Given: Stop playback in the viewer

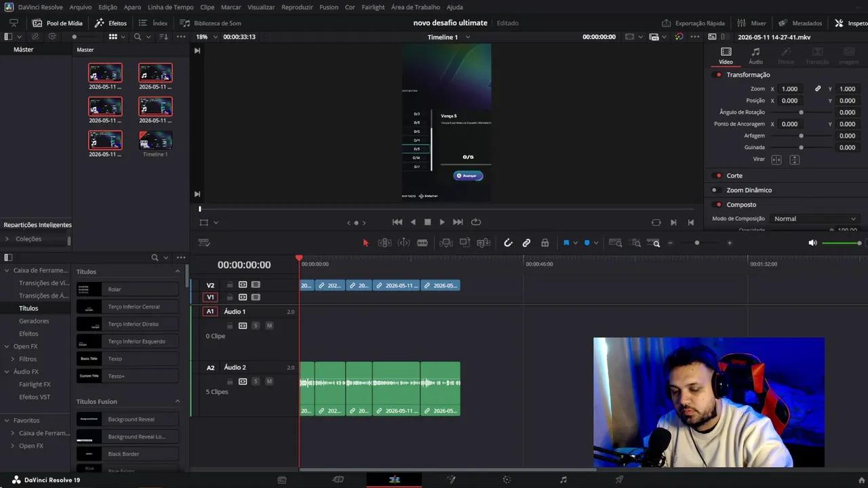Looking at the screenshot, I should (427, 222).
